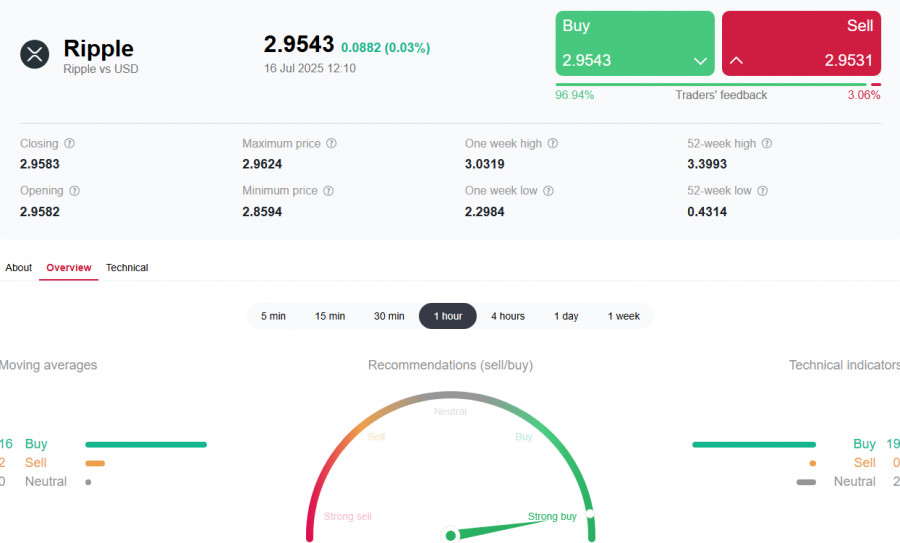Click the Strong buy gauge label
Image resolution: width=900 pixels, height=543 pixels.
(x=552, y=516)
